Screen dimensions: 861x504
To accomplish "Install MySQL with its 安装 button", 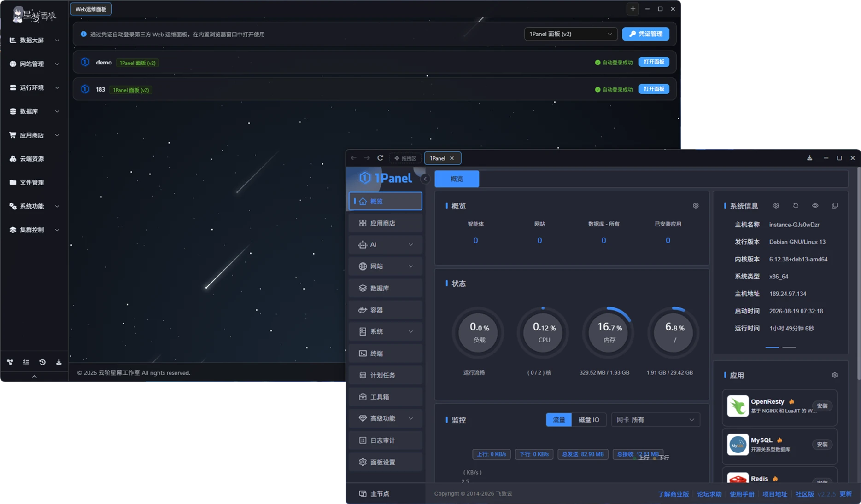I will (822, 445).
